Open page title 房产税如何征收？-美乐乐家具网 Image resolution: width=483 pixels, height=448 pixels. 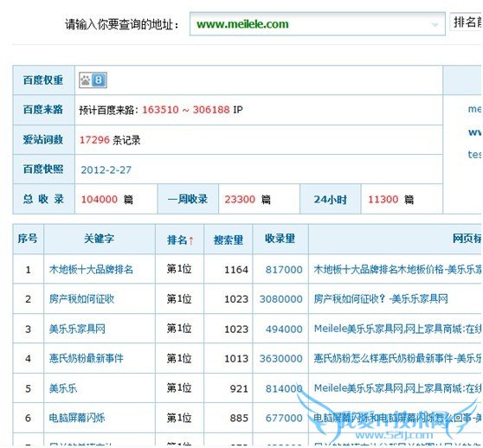coord(381,298)
